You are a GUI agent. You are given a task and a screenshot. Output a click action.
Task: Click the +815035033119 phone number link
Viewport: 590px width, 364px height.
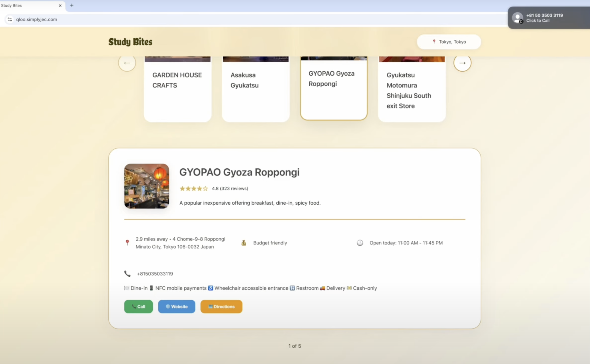155,274
